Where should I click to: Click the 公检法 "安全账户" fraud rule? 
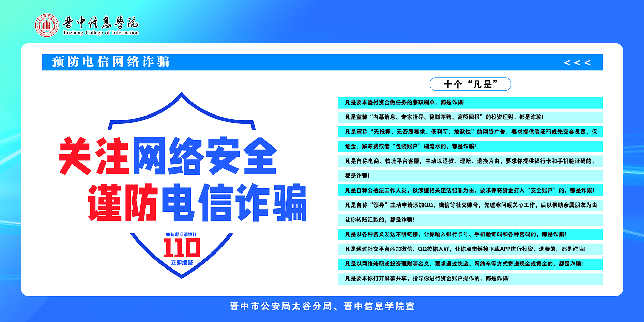pyautogui.click(x=469, y=190)
